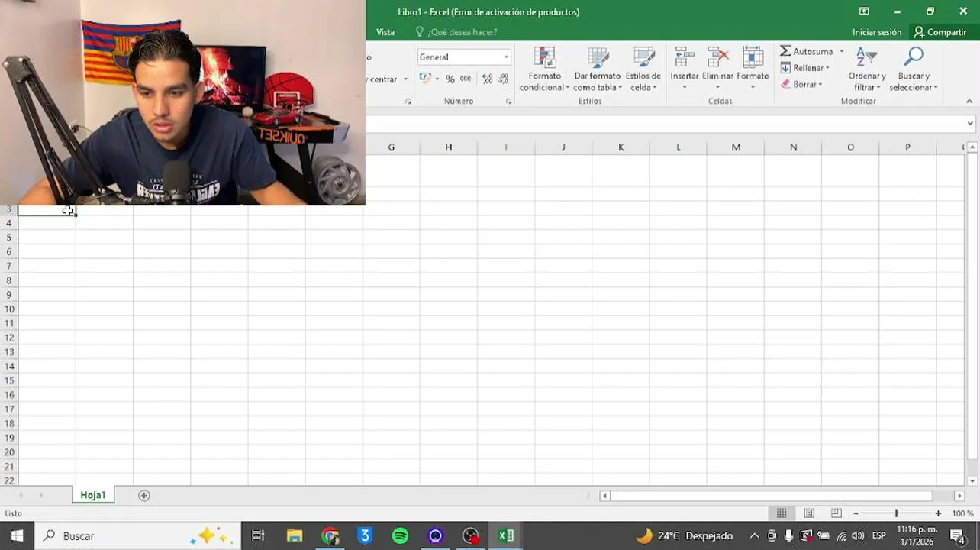The width and height of the screenshot is (980, 550).
Task: Click the Eliminar cells icon
Action: tap(717, 57)
